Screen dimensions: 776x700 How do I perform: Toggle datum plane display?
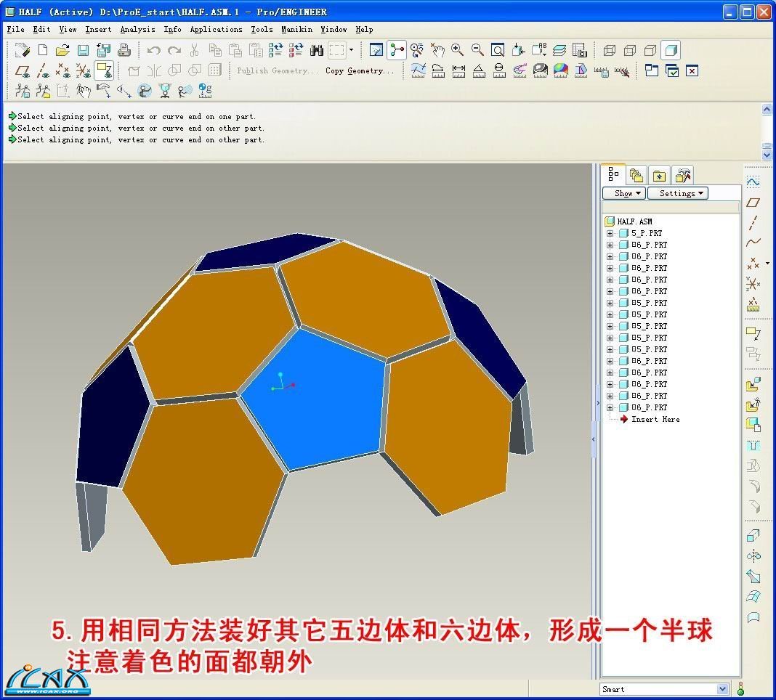pos(23,70)
